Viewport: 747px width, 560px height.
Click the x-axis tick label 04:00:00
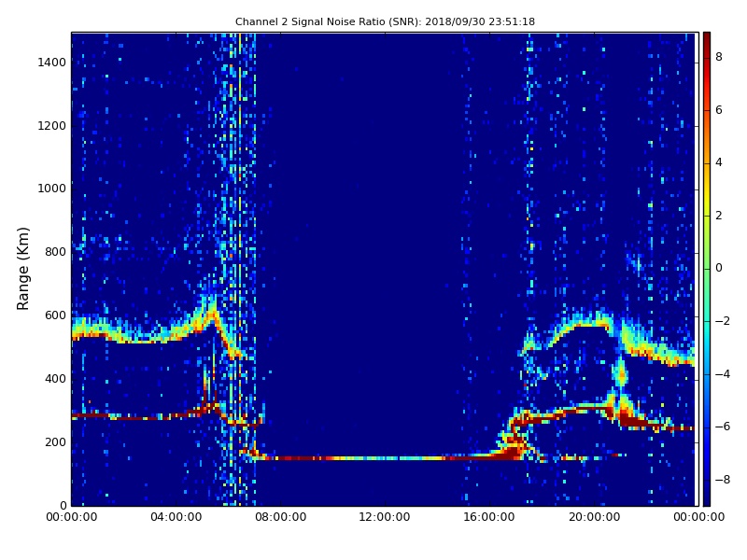(176, 517)
